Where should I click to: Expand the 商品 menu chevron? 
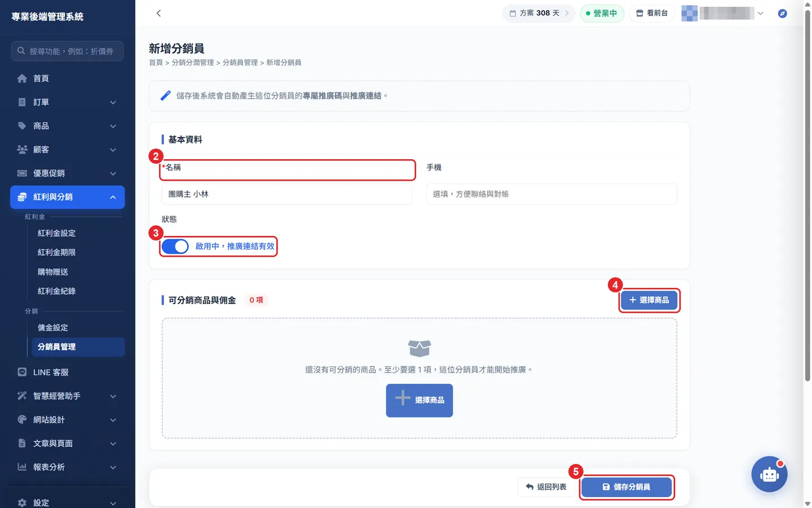point(113,126)
